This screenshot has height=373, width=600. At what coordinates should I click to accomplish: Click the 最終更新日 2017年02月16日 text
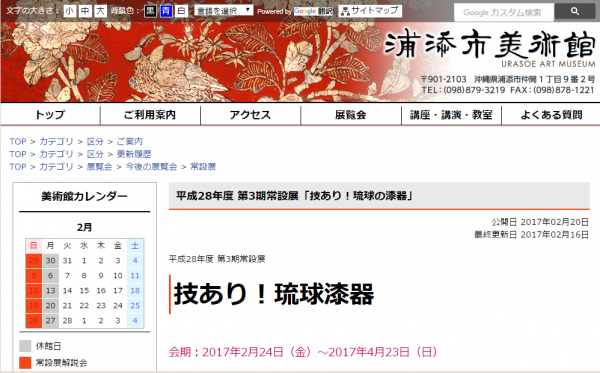coord(532,235)
